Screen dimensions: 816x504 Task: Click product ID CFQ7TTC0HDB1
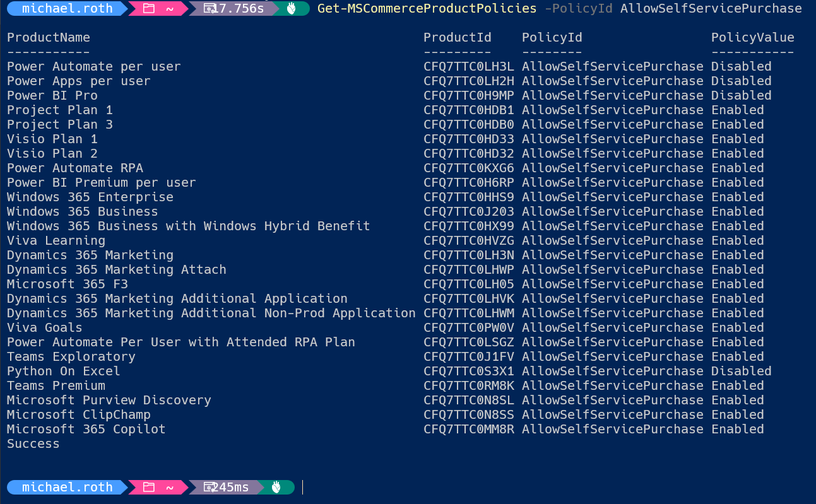coord(469,110)
